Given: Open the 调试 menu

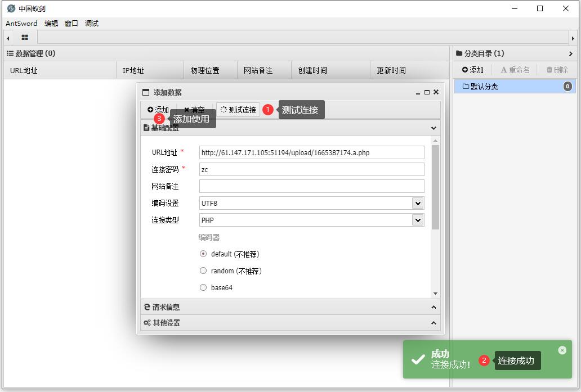Looking at the screenshot, I should coord(92,23).
